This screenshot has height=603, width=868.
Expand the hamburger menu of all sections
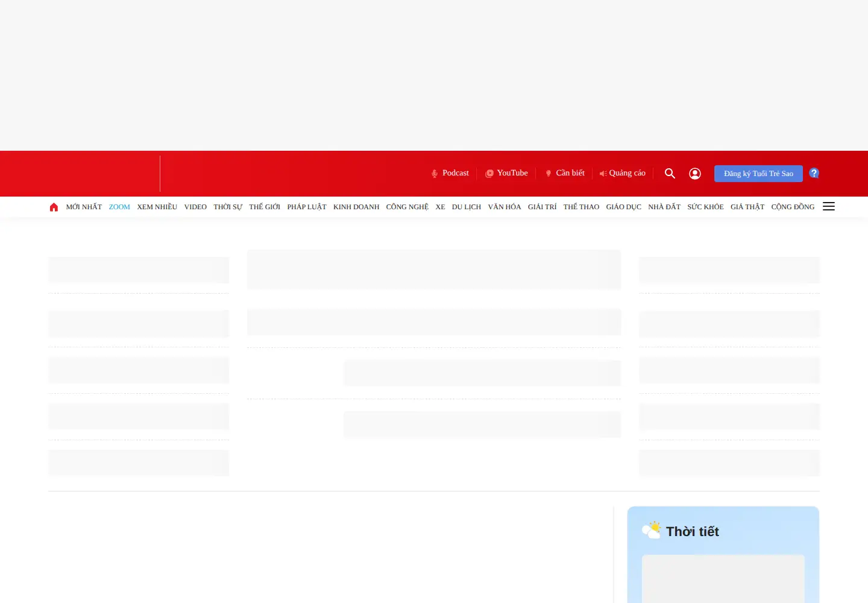point(829,206)
